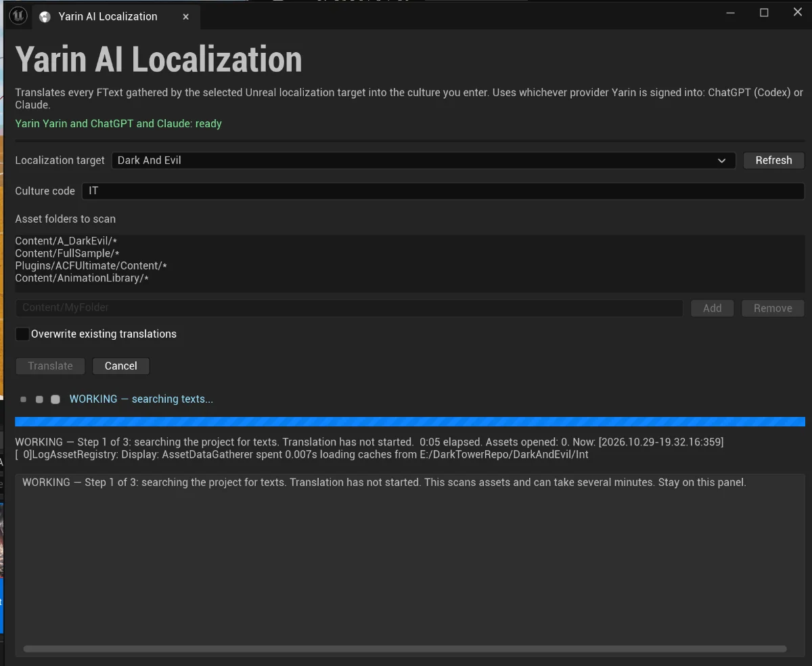The width and height of the screenshot is (812, 666).
Task: Click the Refresh button
Action: (773, 160)
